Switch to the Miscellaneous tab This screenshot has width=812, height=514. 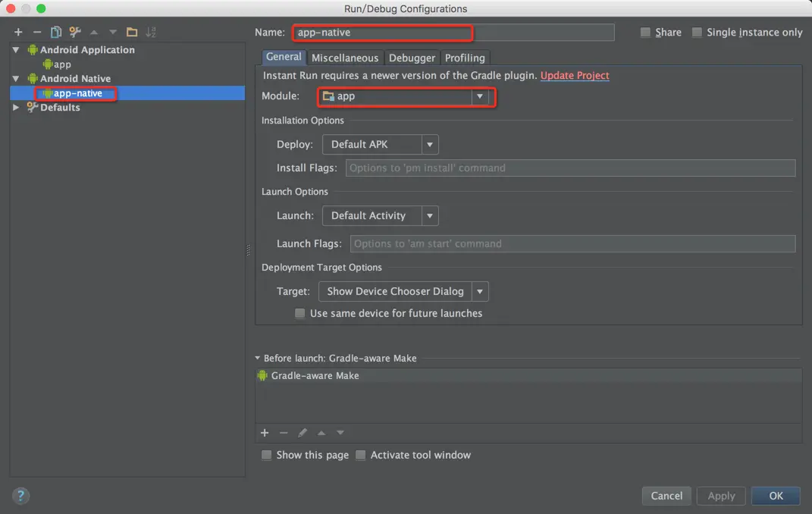[x=345, y=58]
